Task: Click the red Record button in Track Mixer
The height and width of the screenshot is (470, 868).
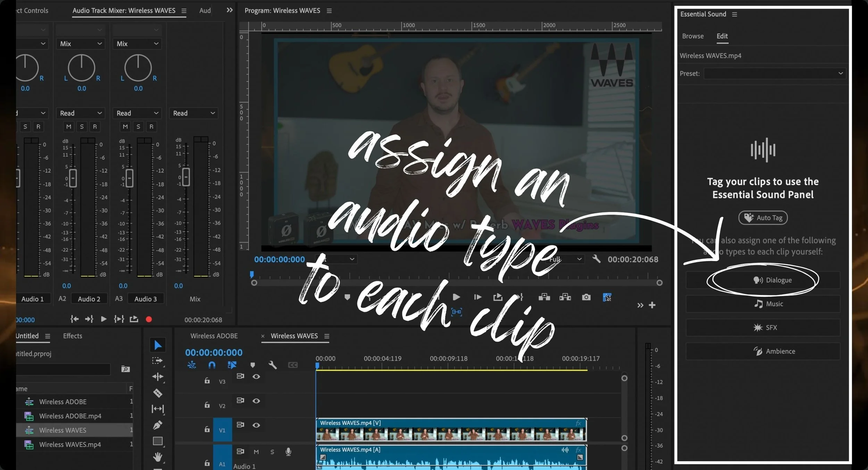Action: [149, 319]
